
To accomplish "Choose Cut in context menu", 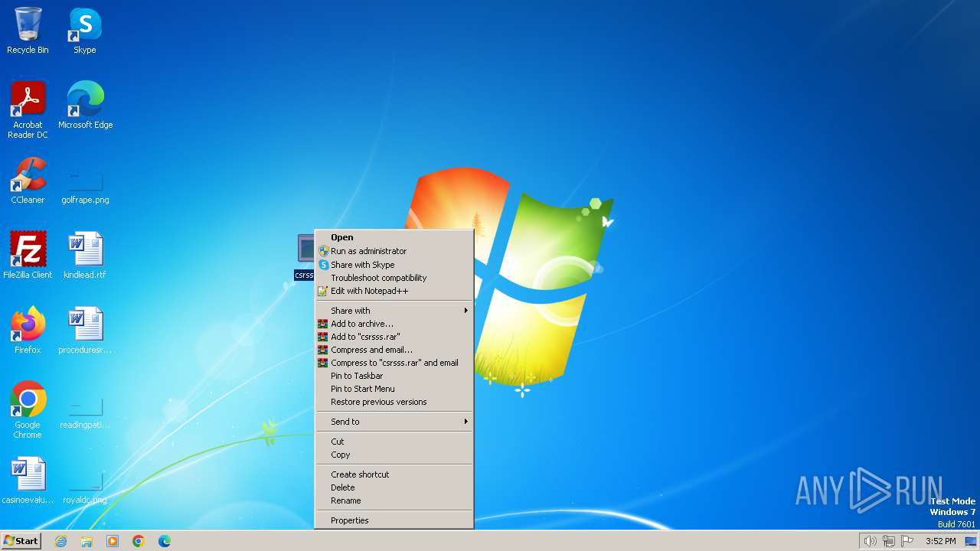I will click(394, 442).
